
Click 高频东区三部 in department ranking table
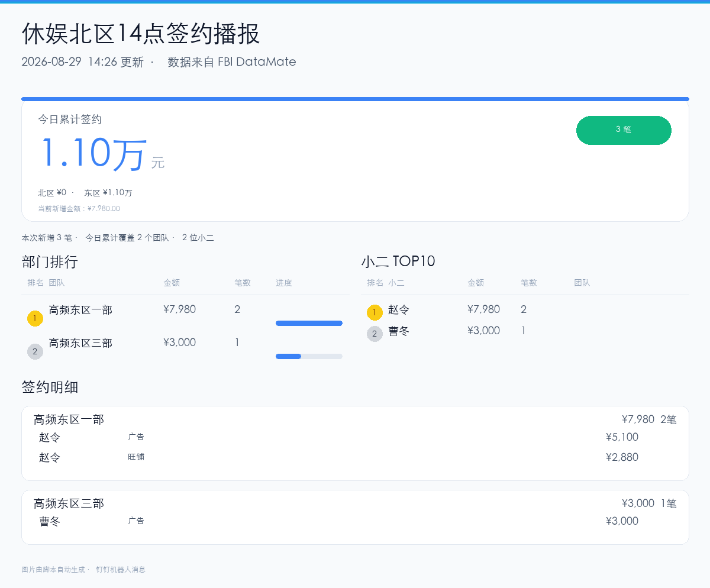click(x=80, y=343)
